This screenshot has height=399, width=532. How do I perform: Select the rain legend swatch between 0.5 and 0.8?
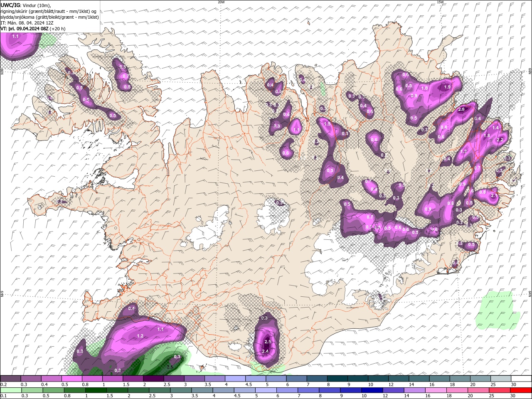(54, 390)
